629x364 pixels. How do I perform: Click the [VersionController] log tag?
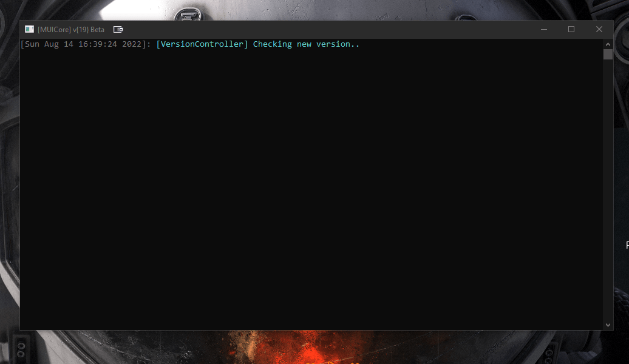click(202, 44)
